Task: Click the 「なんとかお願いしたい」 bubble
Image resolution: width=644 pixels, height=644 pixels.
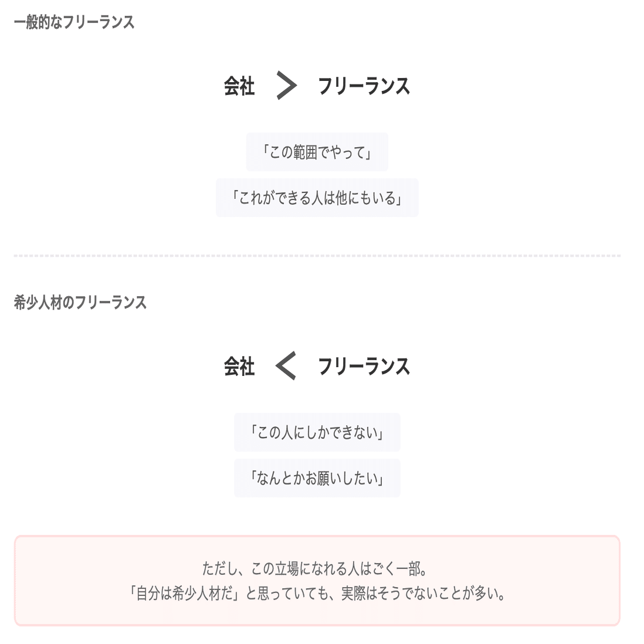Action: 317,479
